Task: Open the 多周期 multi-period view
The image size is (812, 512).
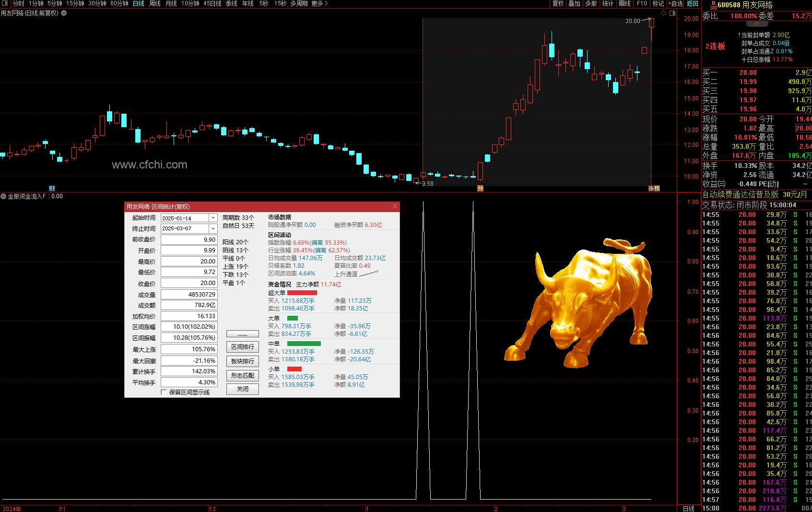Action: tap(299, 3)
